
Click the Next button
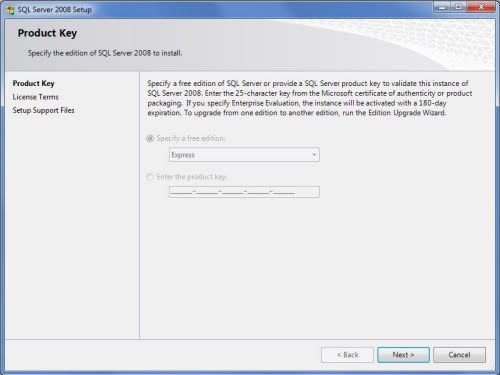point(403,355)
